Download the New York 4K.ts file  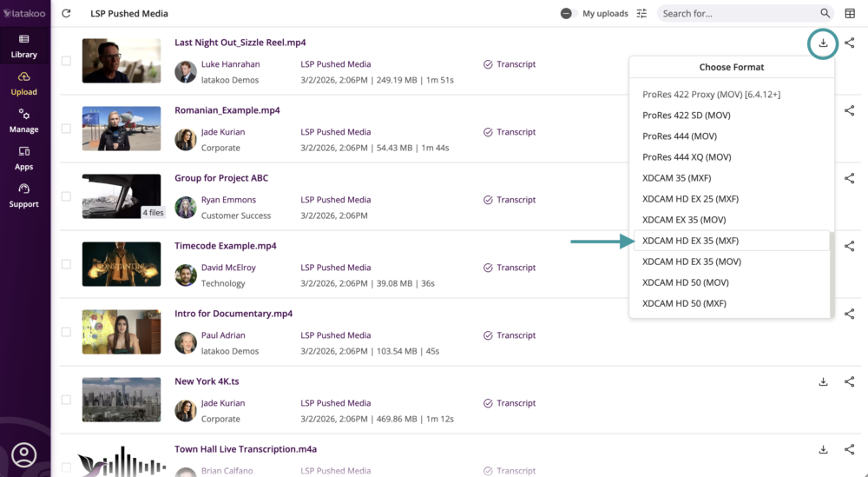pos(823,381)
